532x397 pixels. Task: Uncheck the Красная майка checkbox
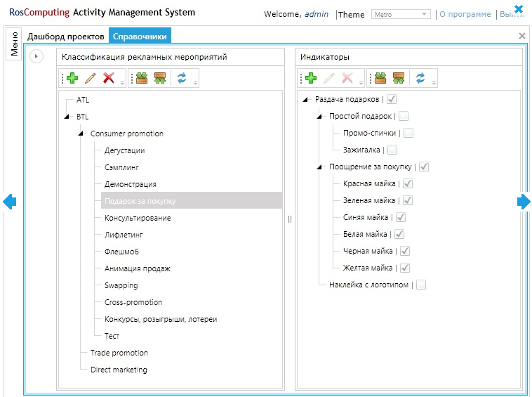coord(408,183)
